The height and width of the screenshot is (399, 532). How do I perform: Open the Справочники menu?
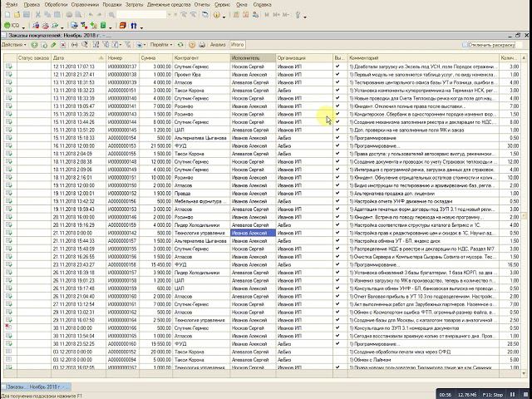[x=85, y=5]
